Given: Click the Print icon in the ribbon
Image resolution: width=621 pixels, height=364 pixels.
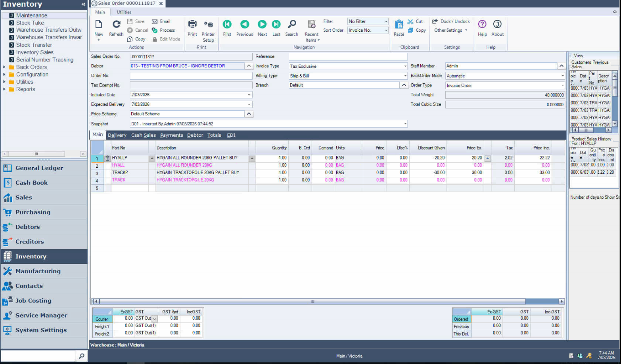Looking at the screenshot, I should tap(192, 25).
